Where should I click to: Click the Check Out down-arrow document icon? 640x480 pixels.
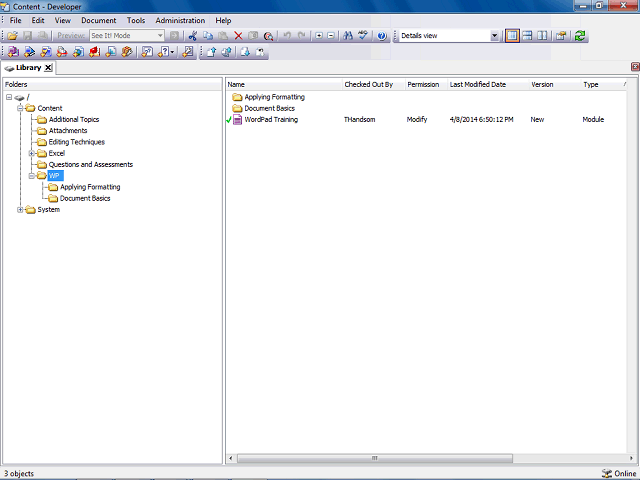pos(245,52)
